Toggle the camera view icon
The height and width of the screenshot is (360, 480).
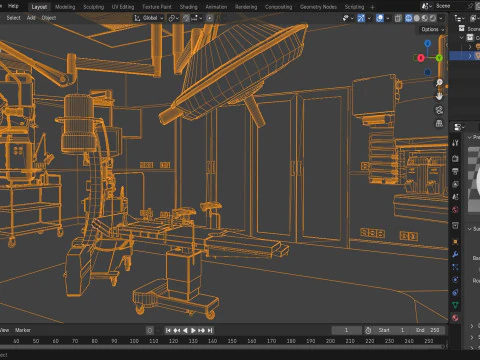coord(439,110)
